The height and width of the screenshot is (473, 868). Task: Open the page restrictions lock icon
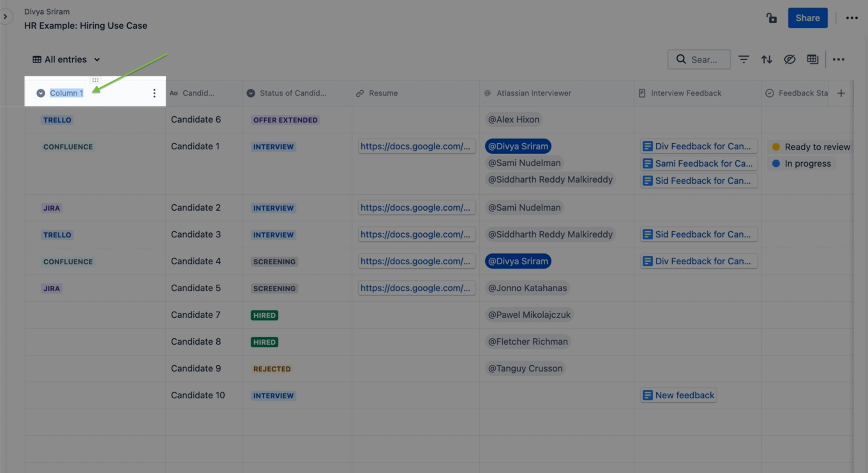tap(771, 18)
